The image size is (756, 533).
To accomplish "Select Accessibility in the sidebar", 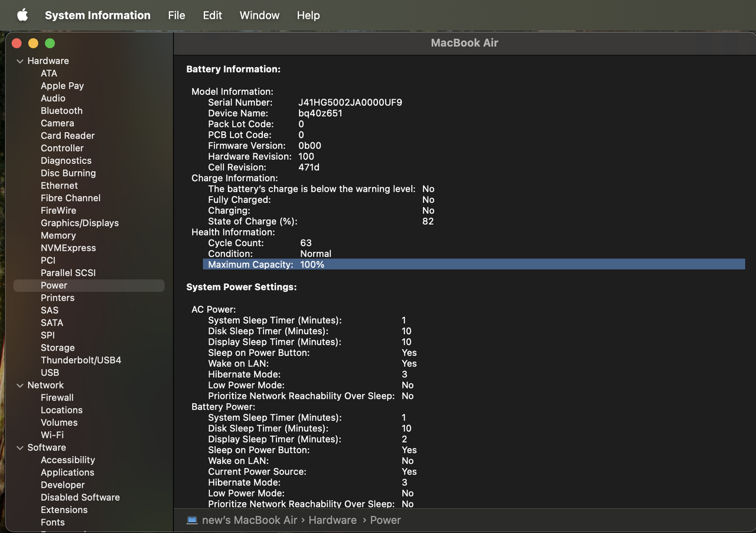I will (x=68, y=460).
